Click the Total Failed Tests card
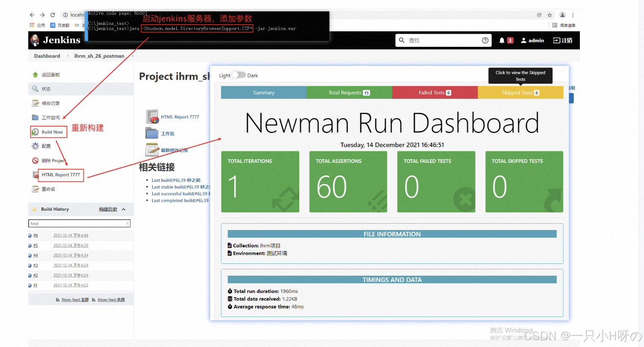 436,182
